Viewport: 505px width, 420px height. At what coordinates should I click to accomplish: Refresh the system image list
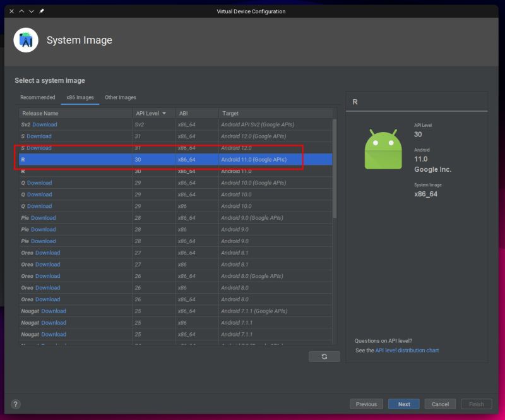tap(324, 356)
